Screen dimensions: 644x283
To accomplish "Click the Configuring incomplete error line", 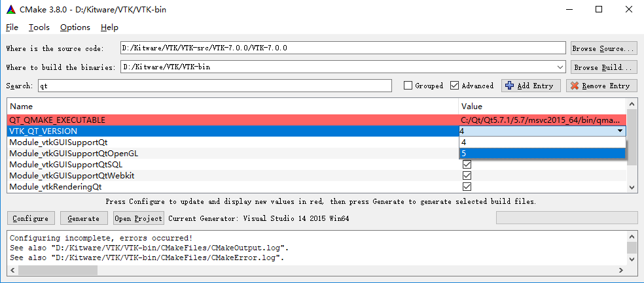I will point(101,238).
